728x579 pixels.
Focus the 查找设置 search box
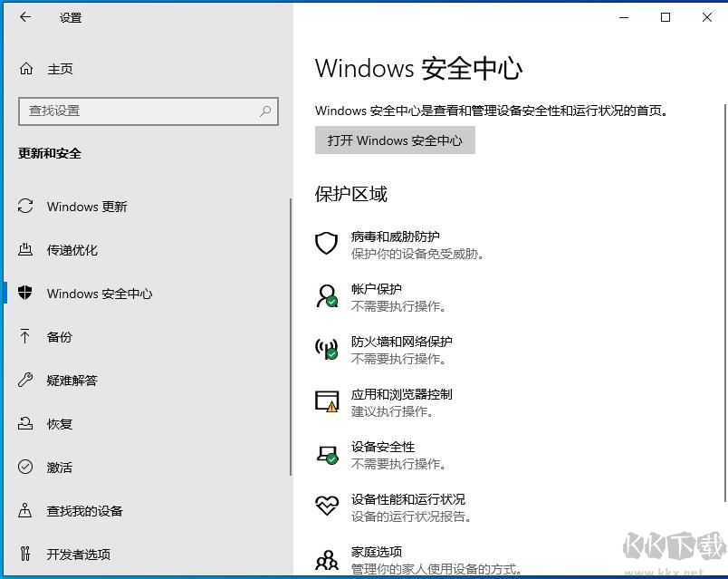[148, 111]
